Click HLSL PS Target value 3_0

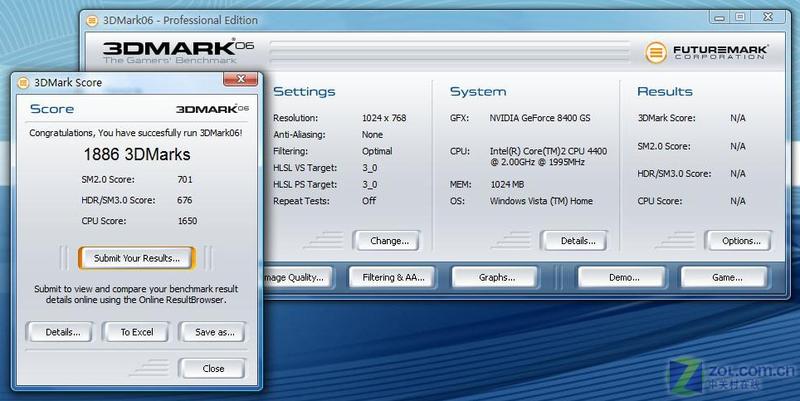point(369,185)
